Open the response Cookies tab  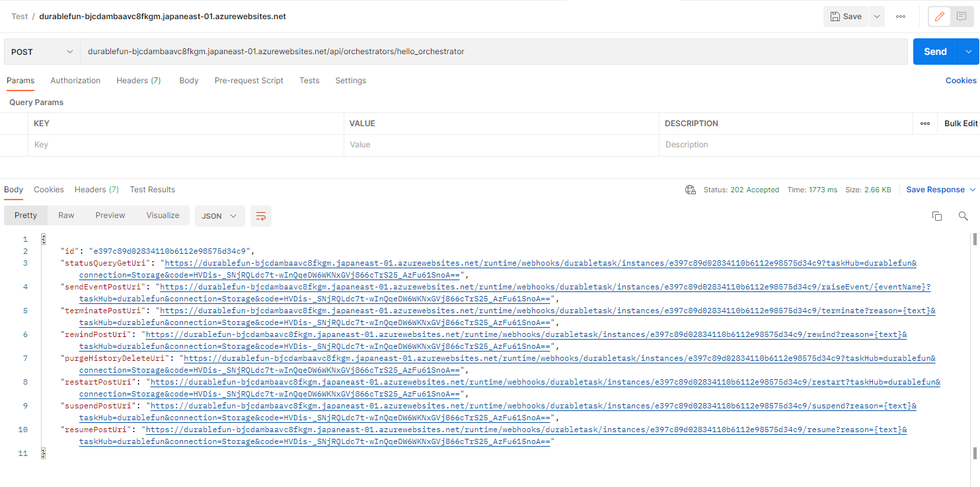pyautogui.click(x=49, y=190)
